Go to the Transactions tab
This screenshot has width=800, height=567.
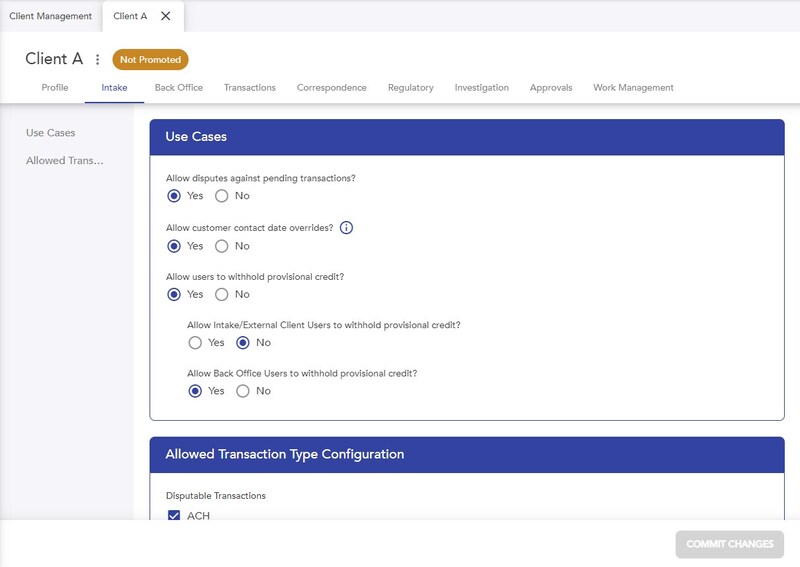pos(249,87)
